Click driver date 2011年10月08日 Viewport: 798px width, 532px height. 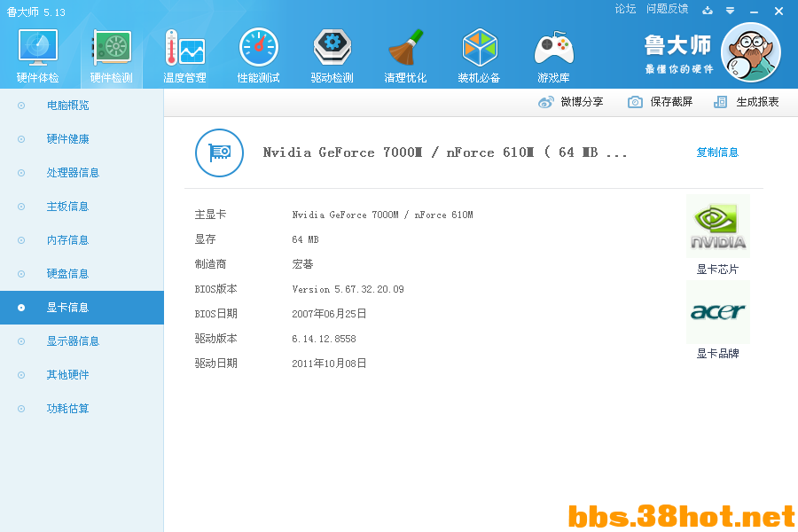(329, 363)
